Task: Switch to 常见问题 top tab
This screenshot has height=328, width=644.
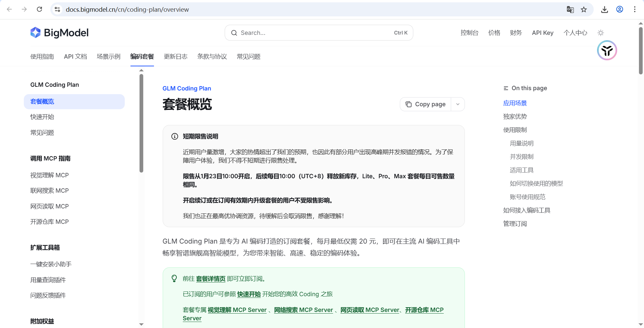Action: (x=249, y=57)
